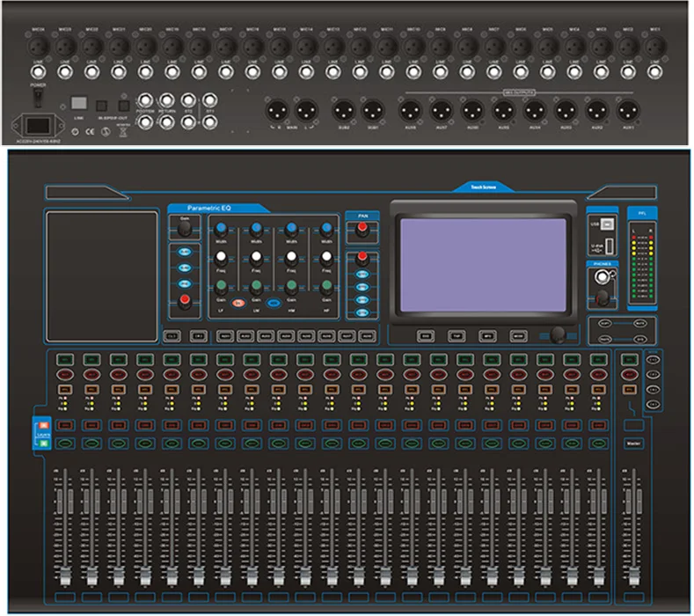Toggle the red EQ on/off button
The height and width of the screenshot is (616, 694).
(x=237, y=304)
